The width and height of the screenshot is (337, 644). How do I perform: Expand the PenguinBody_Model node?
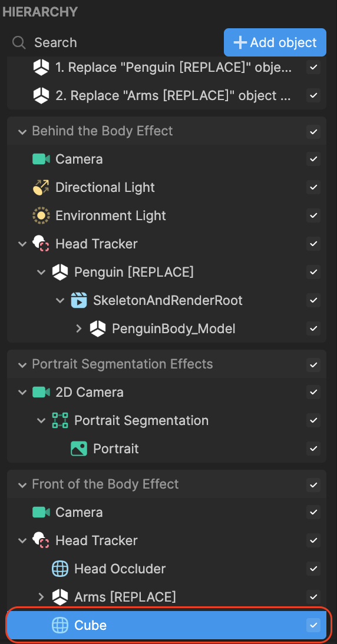click(79, 328)
